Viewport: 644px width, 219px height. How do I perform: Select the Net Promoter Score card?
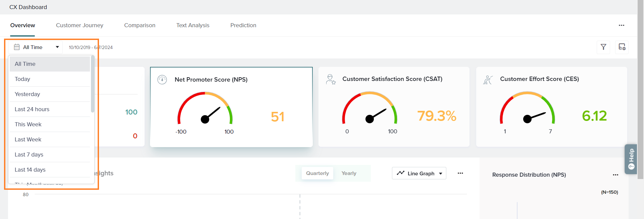pos(231,107)
